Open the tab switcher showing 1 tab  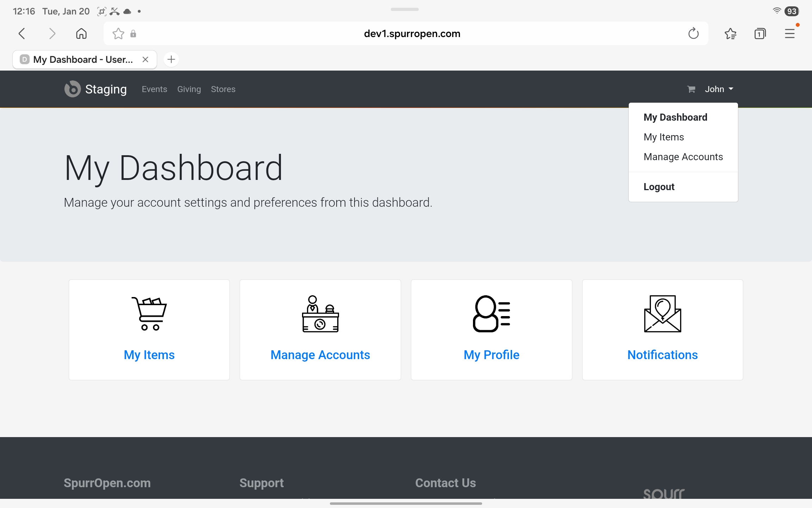coord(760,34)
